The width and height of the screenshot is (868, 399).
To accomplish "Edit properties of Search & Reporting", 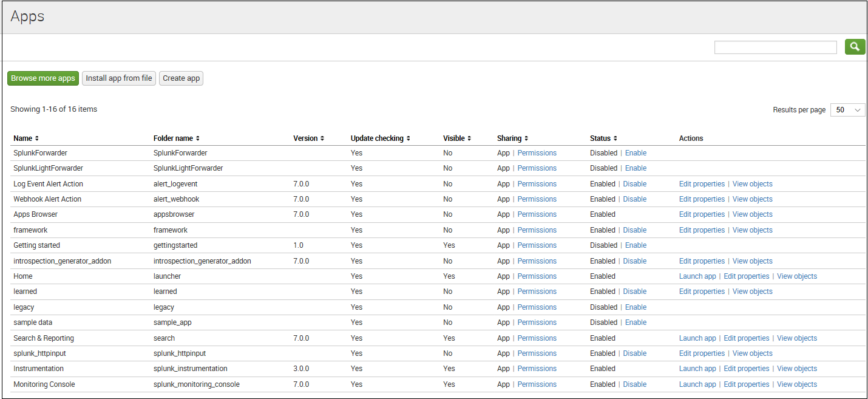I will pos(747,338).
